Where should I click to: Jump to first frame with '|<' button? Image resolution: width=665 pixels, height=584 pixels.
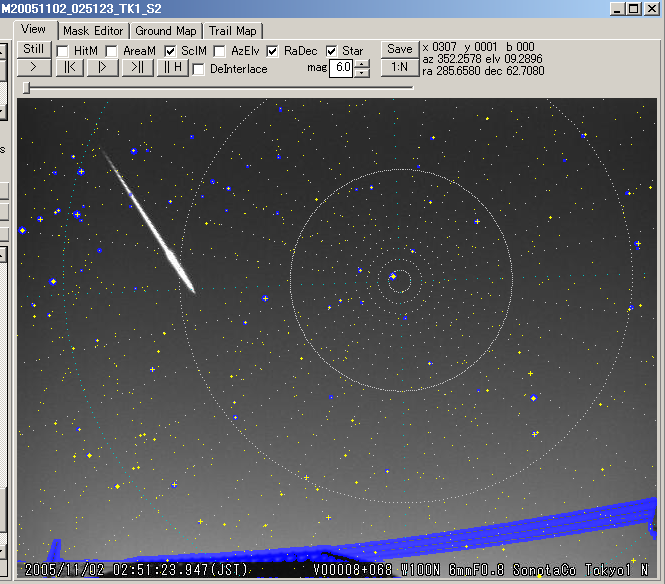point(68,68)
